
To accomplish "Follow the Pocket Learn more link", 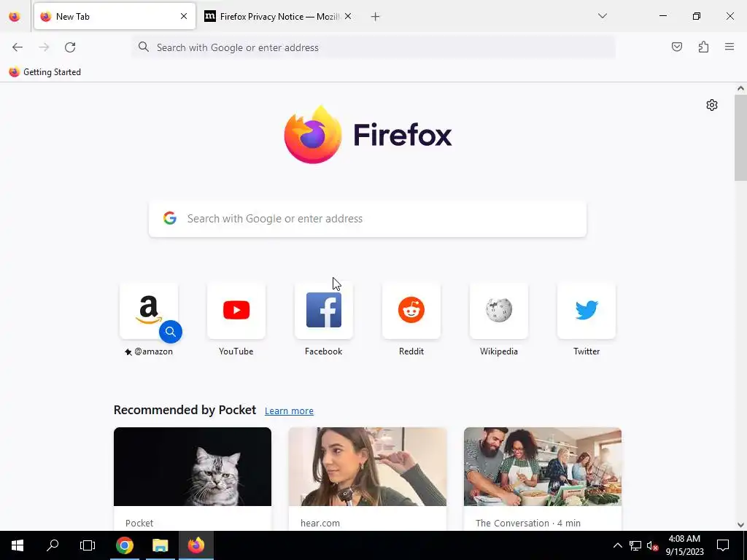I will 289,411.
